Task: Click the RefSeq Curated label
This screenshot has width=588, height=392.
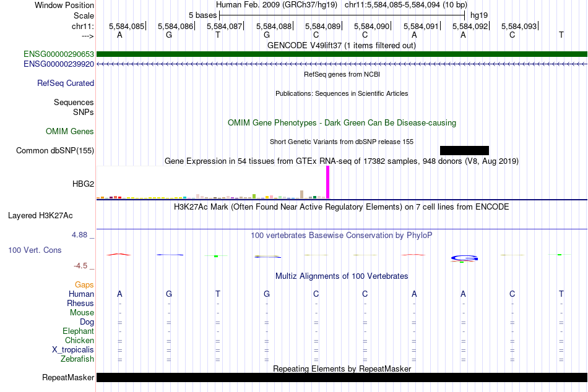Action: [x=66, y=83]
